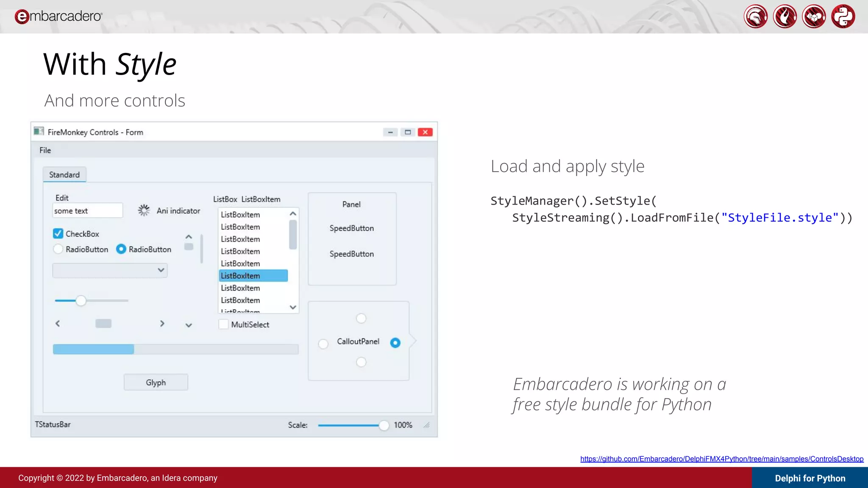Click the status bar resize grip
868x488 pixels.
tap(426, 425)
